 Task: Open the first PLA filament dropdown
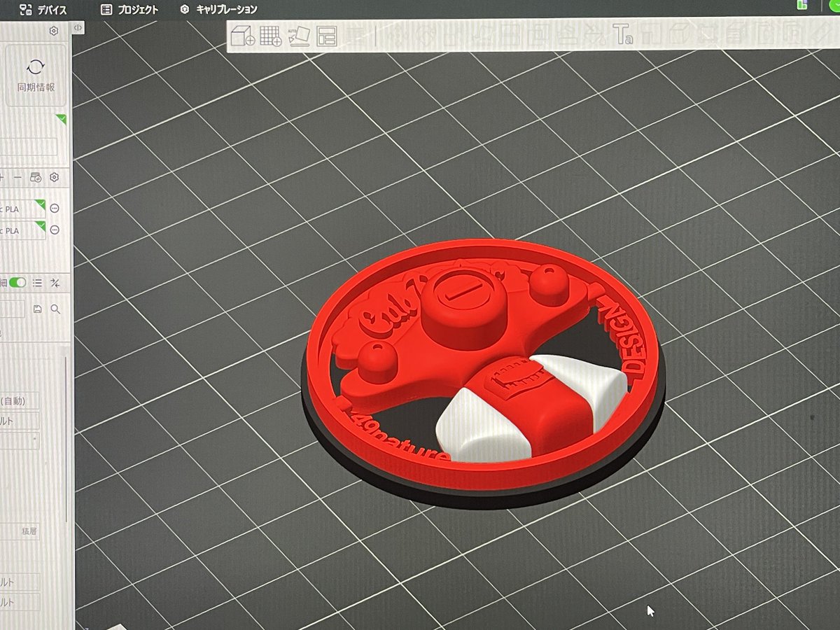pos(21,209)
